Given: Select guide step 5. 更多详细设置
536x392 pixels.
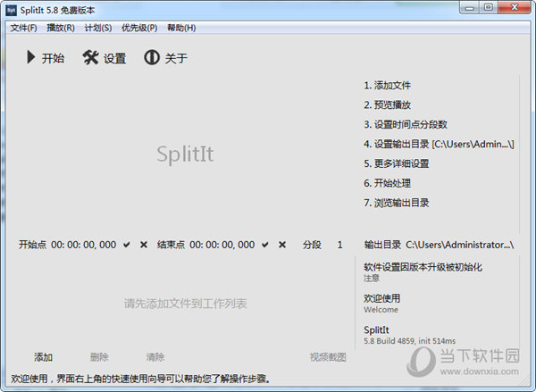Looking at the screenshot, I should [x=396, y=163].
